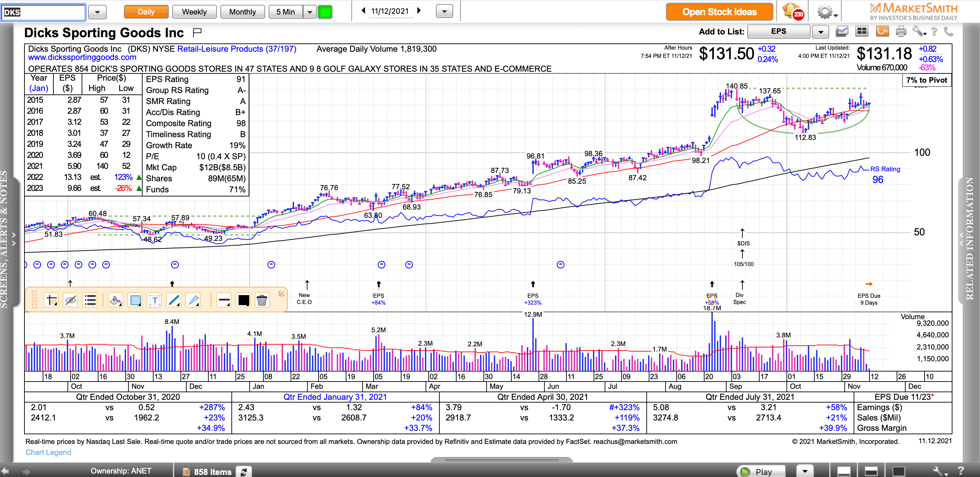Viewport: 980px width, 477px height.
Task: Go to previous date arrow
Action: click(363, 11)
